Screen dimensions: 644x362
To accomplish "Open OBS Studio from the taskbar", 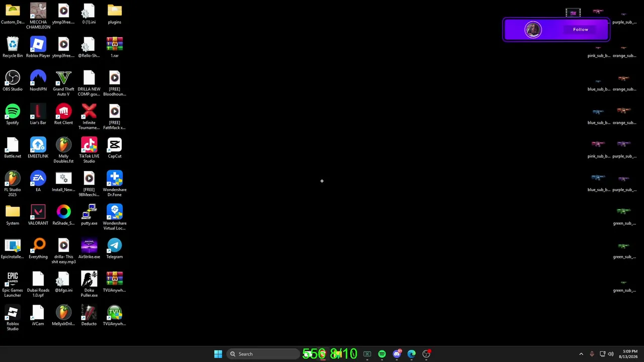I will [x=426, y=354].
